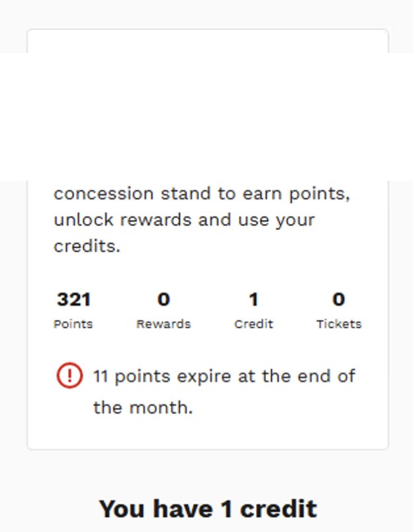Click the red exclamation warning icon
This screenshot has height=532, width=413.
point(69,376)
